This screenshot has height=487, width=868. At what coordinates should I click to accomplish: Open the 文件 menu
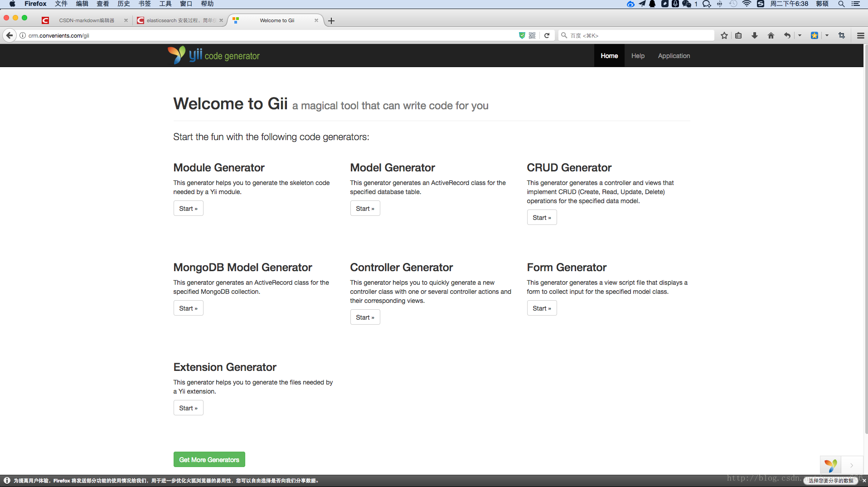[x=61, y=4]
